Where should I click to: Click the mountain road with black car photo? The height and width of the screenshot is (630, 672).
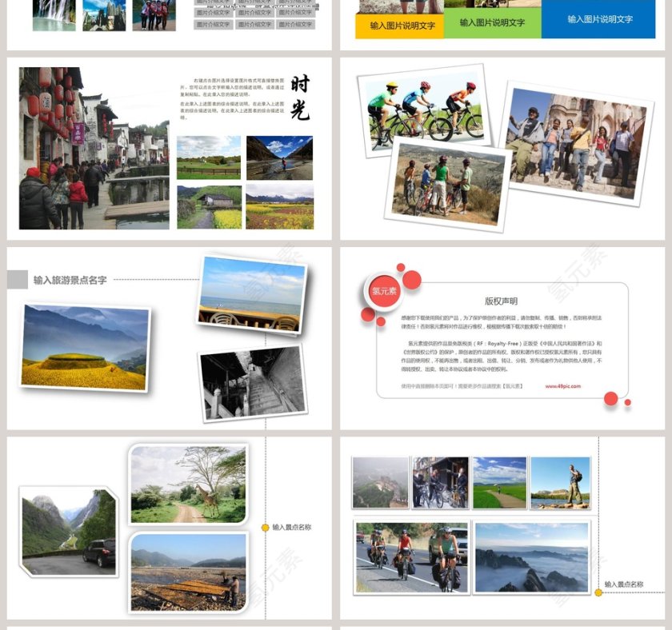(68, 530)
